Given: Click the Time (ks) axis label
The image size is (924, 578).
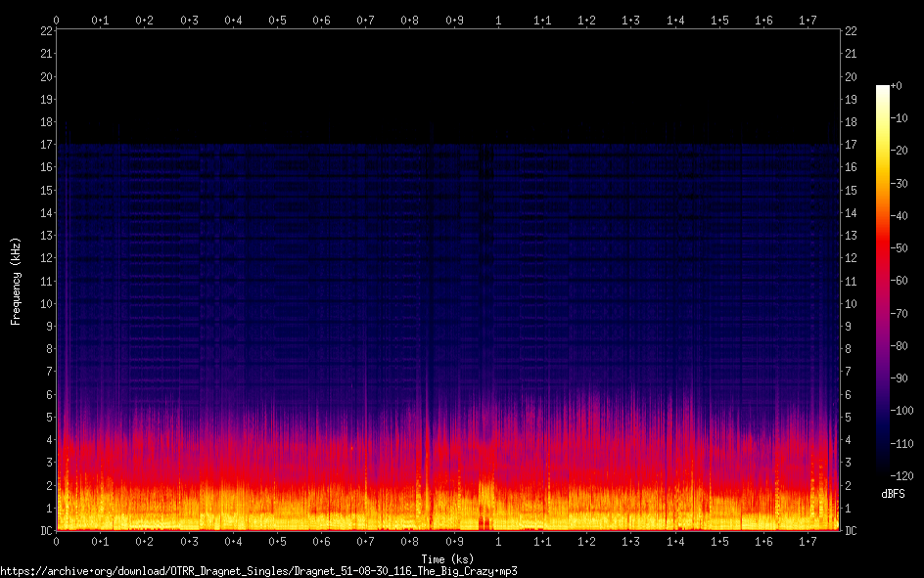Looking at the screenshot, I should (x=447, y=558).
